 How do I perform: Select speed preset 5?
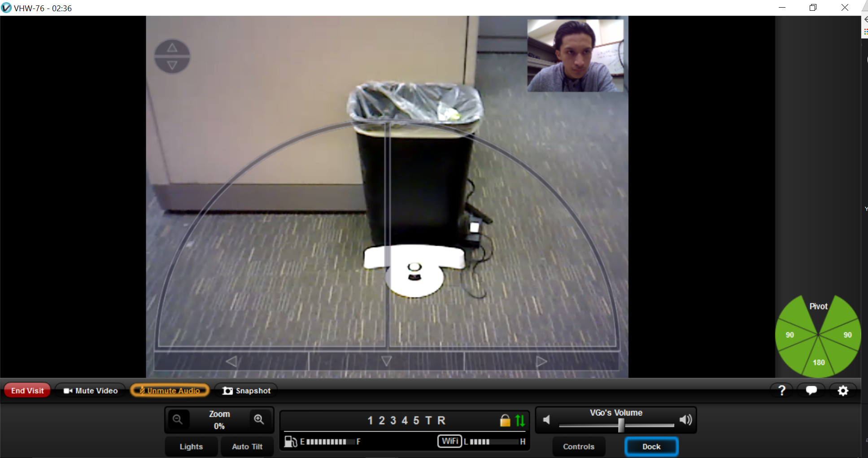coord(416,421)
